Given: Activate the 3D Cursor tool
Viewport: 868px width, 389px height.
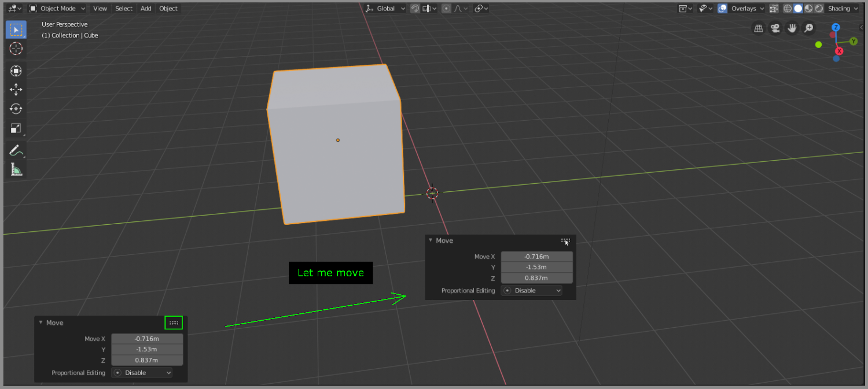Looking at the screenshot, I should point(16,49).
